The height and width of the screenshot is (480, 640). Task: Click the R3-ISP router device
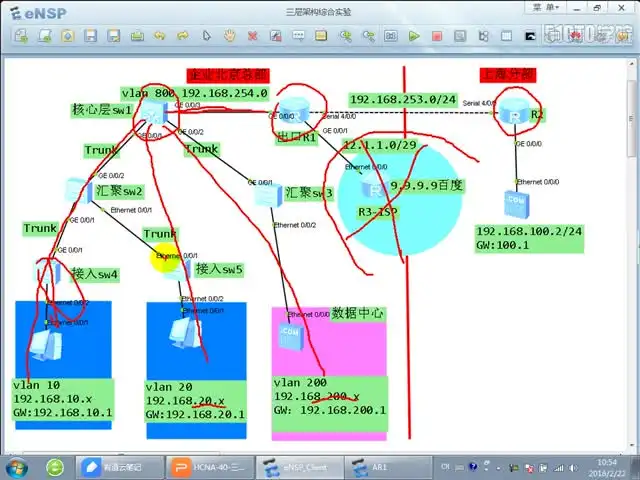coord(374,188)
